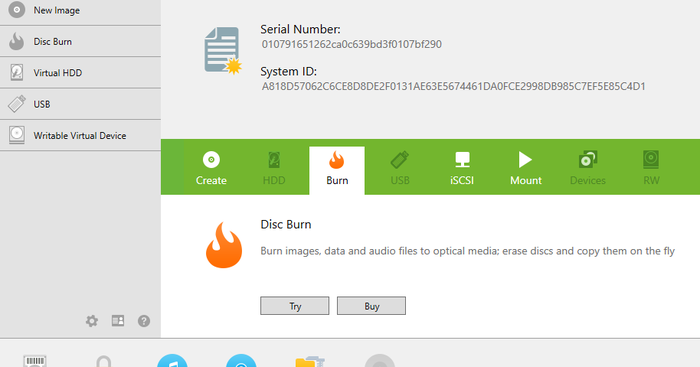Click the license document icon
700x367 pixels.
[x=223, y=50]
